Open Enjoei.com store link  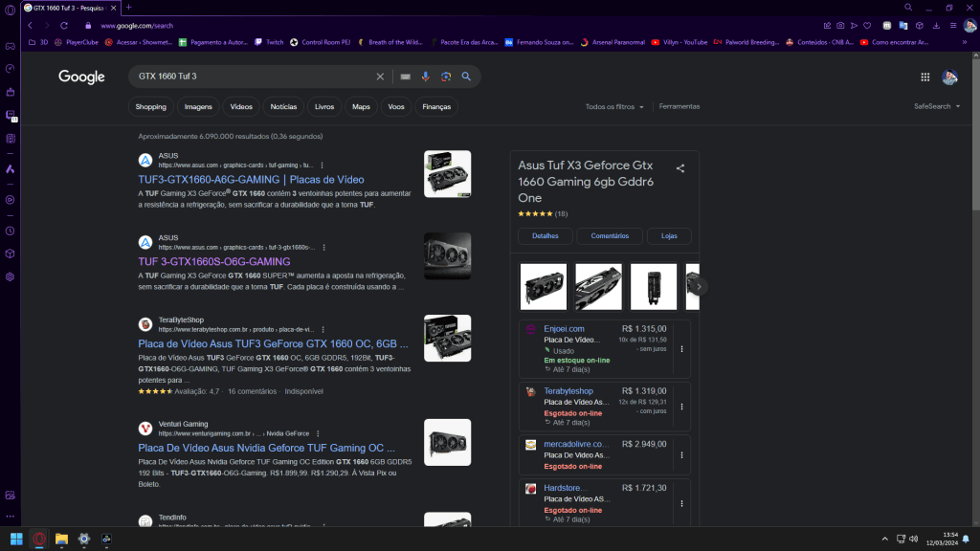point(565,329)
